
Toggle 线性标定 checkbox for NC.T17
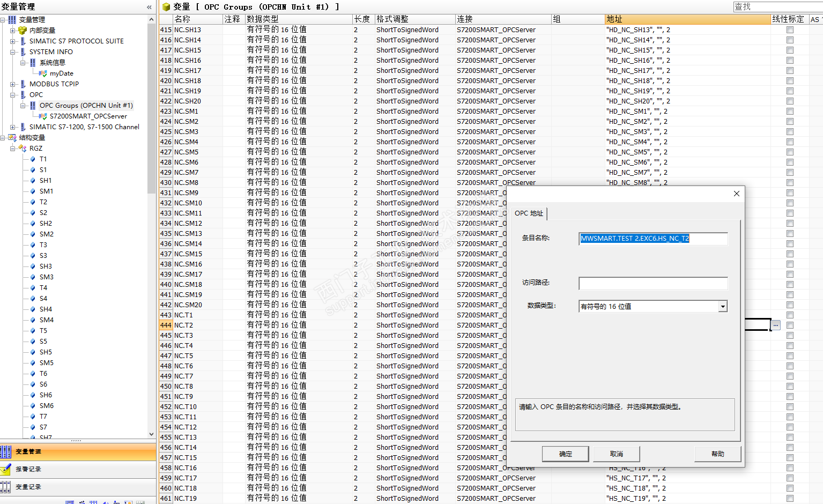click(x=790, y=478)
